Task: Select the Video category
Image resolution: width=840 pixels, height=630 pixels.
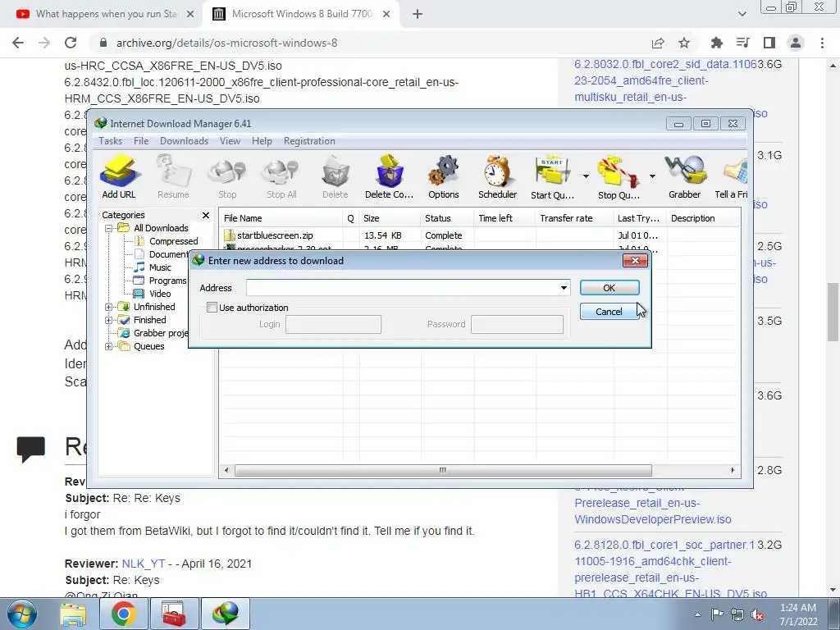Action: (x=160, y=294)
